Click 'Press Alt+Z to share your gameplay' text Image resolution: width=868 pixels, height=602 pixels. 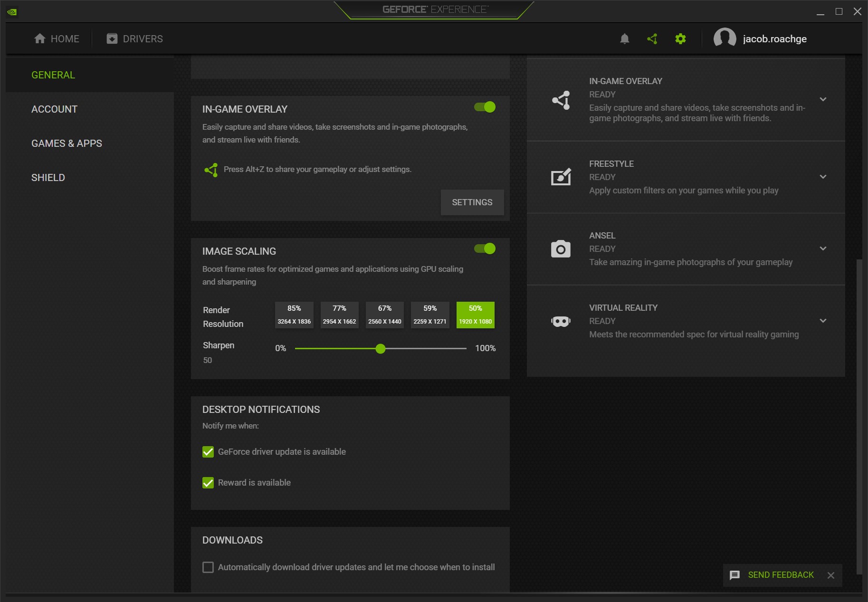point(317,170)
